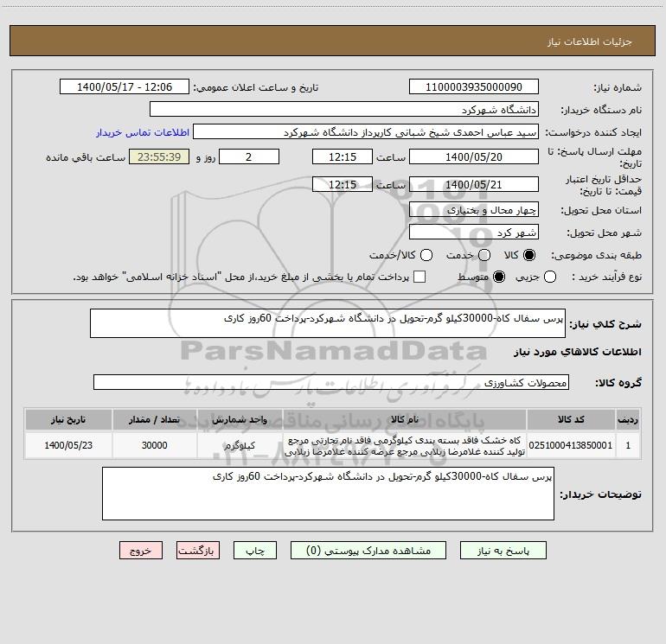666x644 pixels.
Task: Click the تاریخ نیاز column header
Action: pyautogui.click(x=68, y=419)
